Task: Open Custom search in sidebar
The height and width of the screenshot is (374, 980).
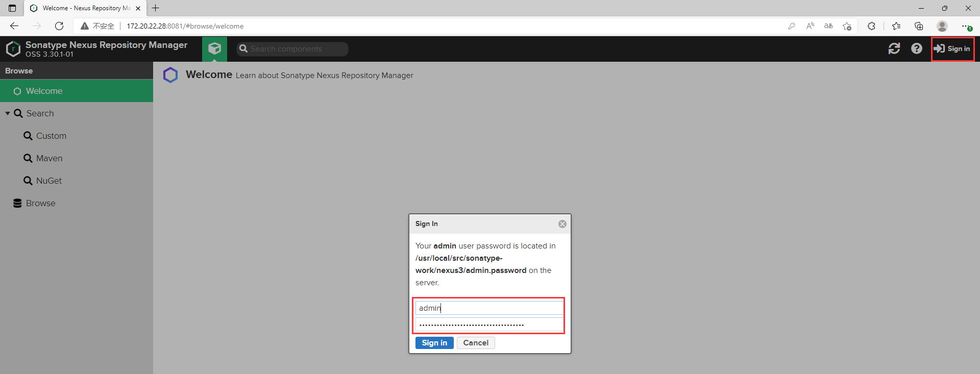Action: [x=51, y=136]
